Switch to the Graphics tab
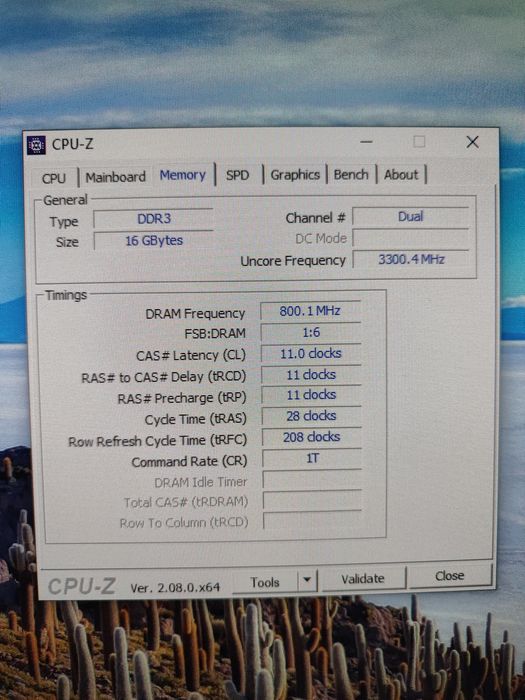 pos(295,175)
